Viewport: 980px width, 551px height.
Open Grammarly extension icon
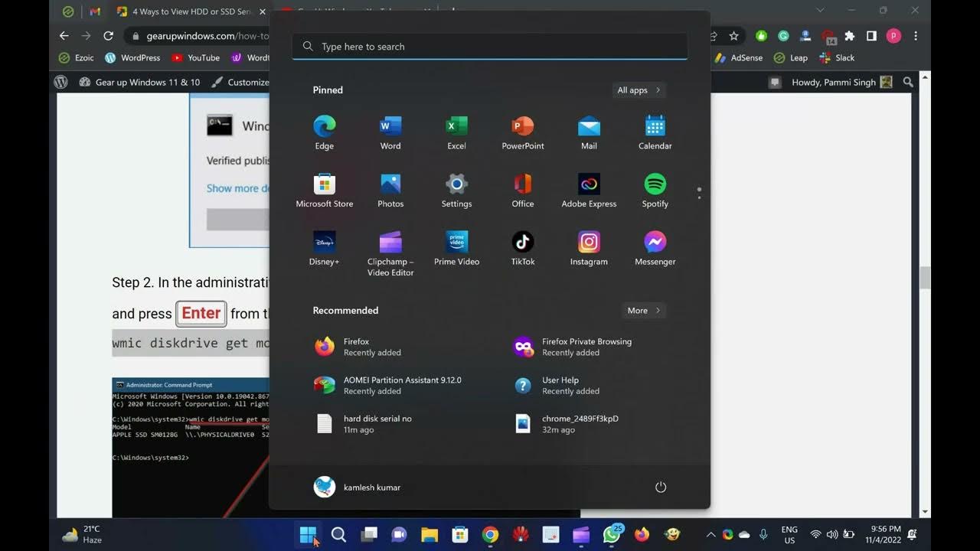pos(783,36)
